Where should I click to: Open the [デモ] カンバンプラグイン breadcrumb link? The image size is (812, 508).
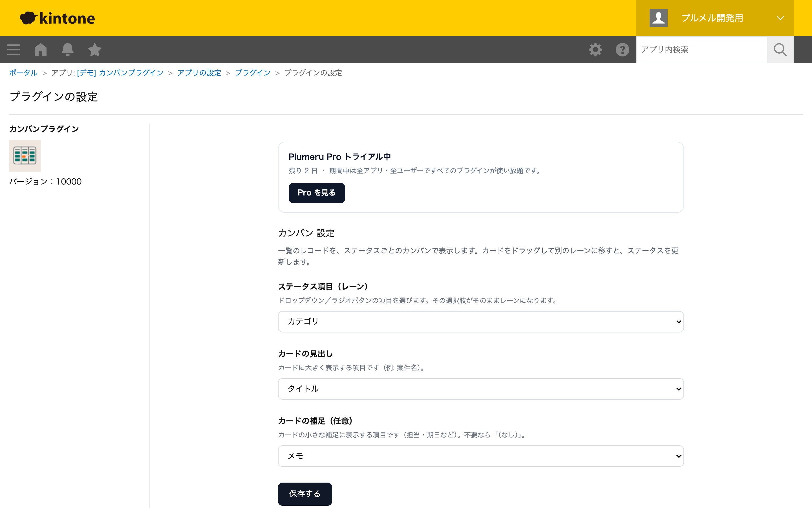point(120,73)
